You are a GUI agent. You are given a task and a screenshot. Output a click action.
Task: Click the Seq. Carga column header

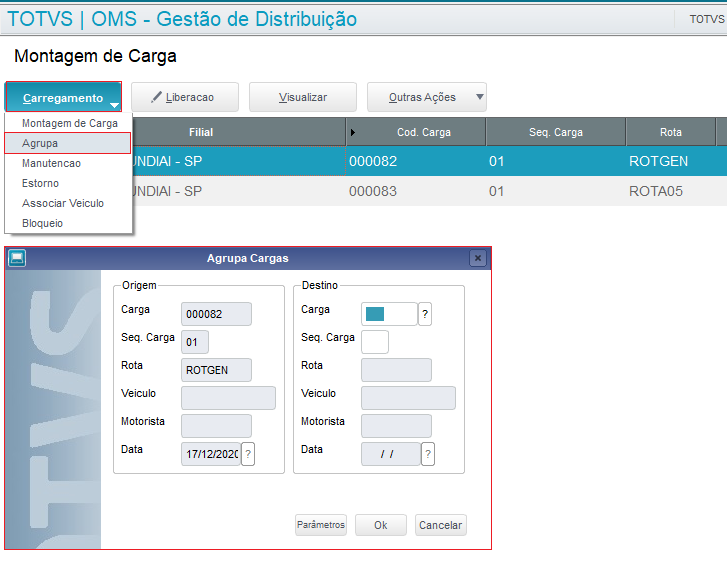coord(556,132)
